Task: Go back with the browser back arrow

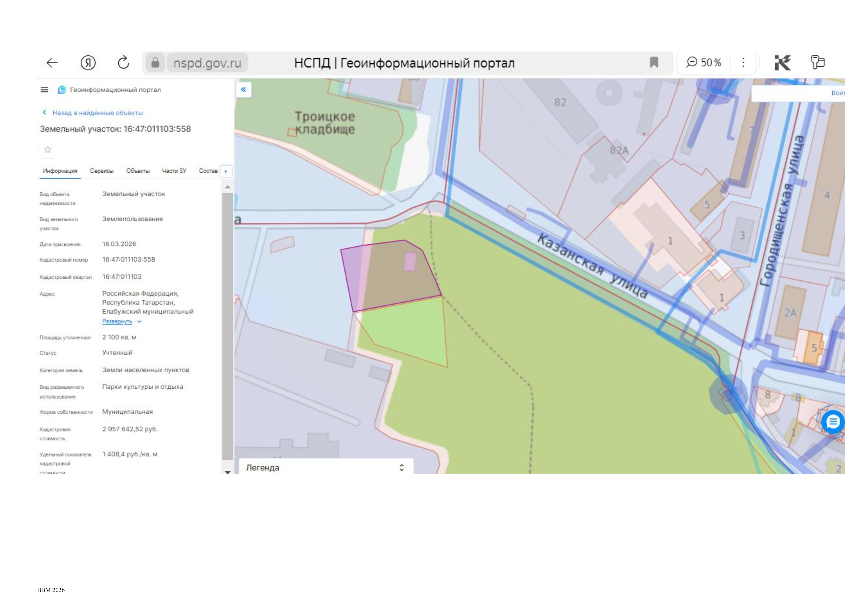Action: tap(52, 63)
